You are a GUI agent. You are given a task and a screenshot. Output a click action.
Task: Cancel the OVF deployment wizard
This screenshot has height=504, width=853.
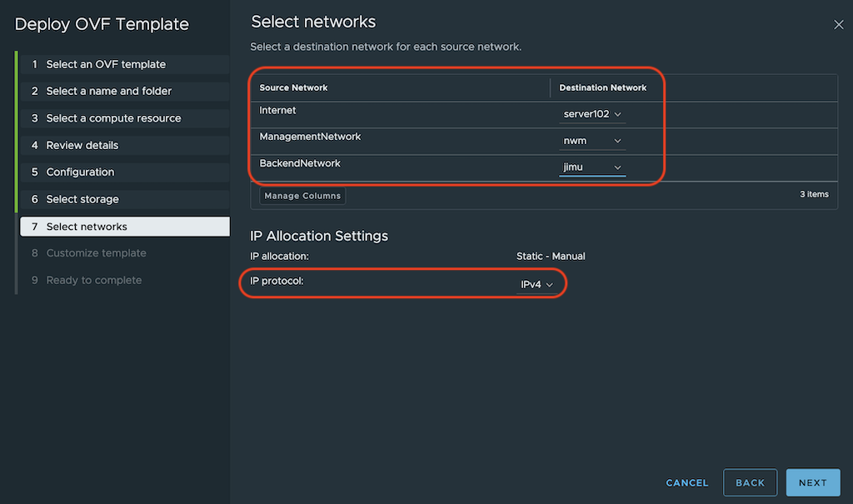687,482
